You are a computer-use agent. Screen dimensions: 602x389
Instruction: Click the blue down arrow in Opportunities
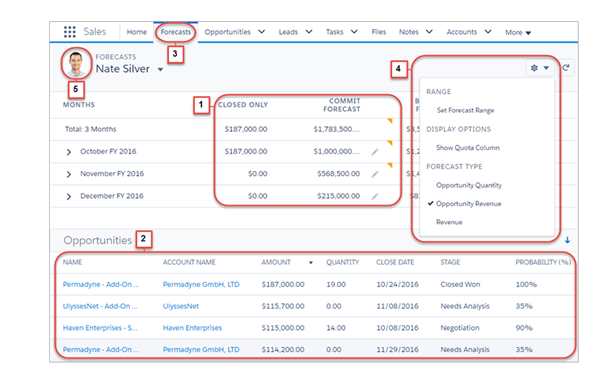(567, 240)
